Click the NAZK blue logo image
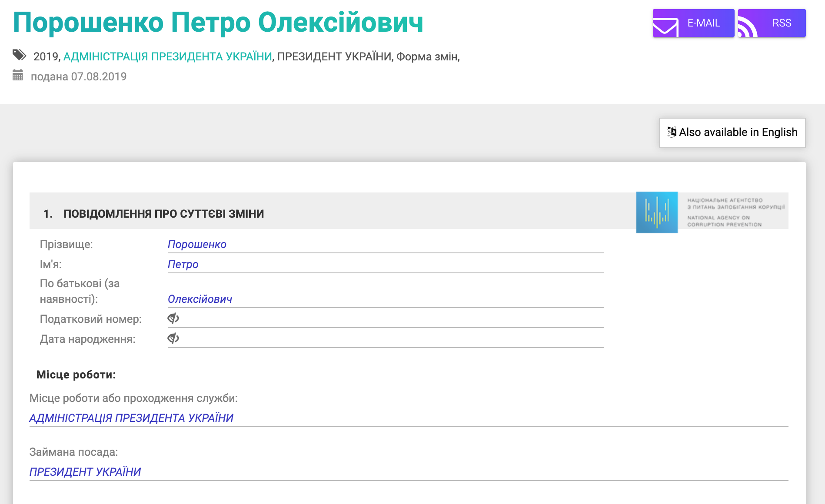 pyautogui.click(x=657, y=212)
